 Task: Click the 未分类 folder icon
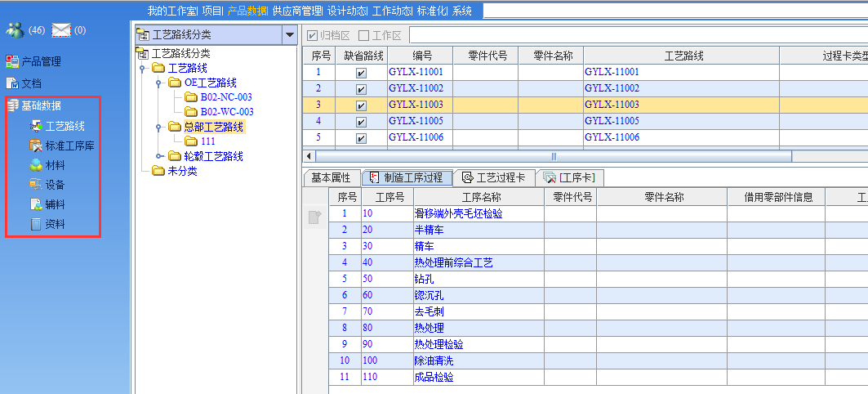tap(159, 171)
